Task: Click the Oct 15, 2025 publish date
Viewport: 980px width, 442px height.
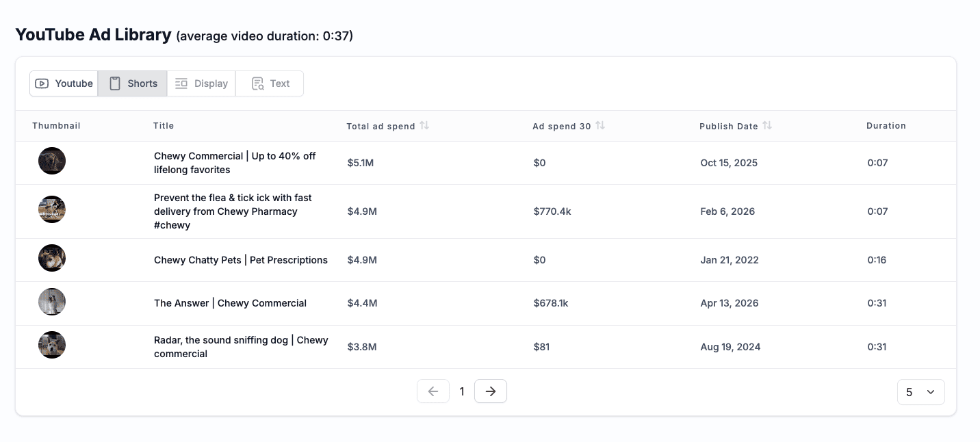Action: point(729,163)
